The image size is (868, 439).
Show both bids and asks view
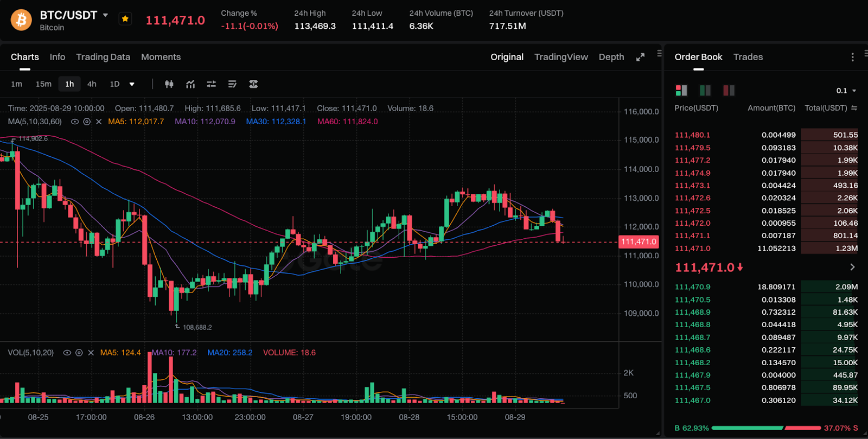click(x=681, y=91)
